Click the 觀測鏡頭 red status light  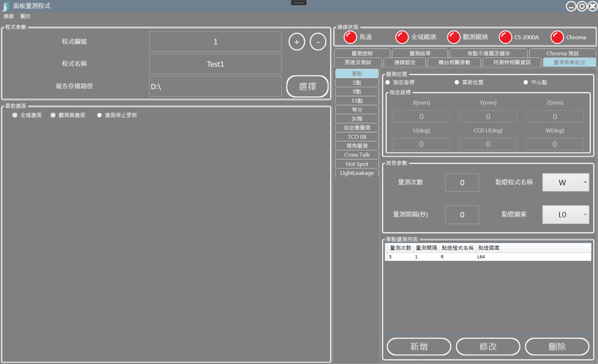click(454, 37)
